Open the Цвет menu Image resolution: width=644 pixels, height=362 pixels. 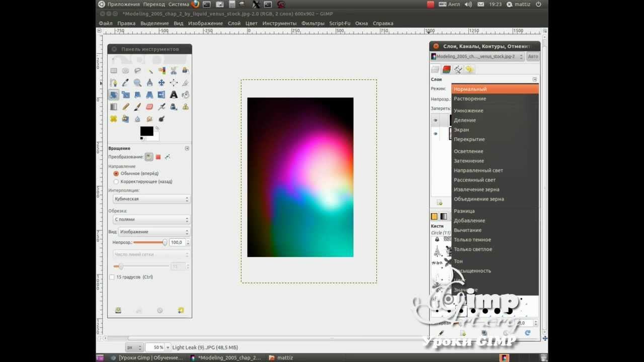(x=252, y=23)
